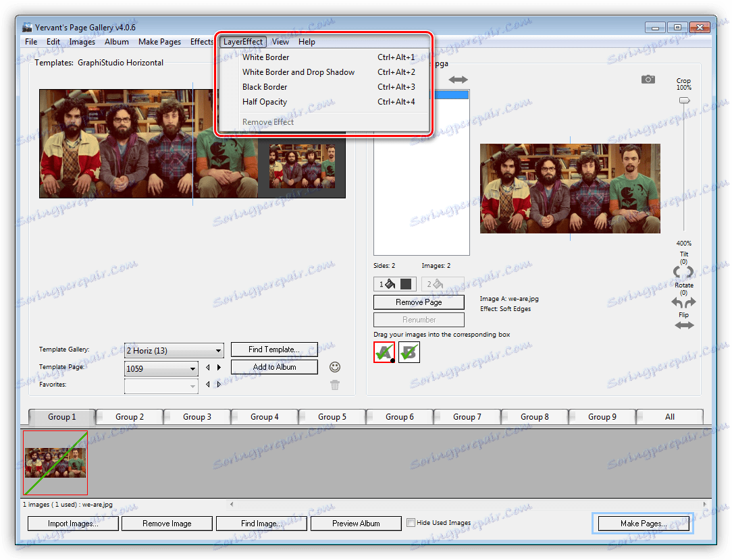
Task: Click next Favorites arrow
Action: click(x=219, y=384)
